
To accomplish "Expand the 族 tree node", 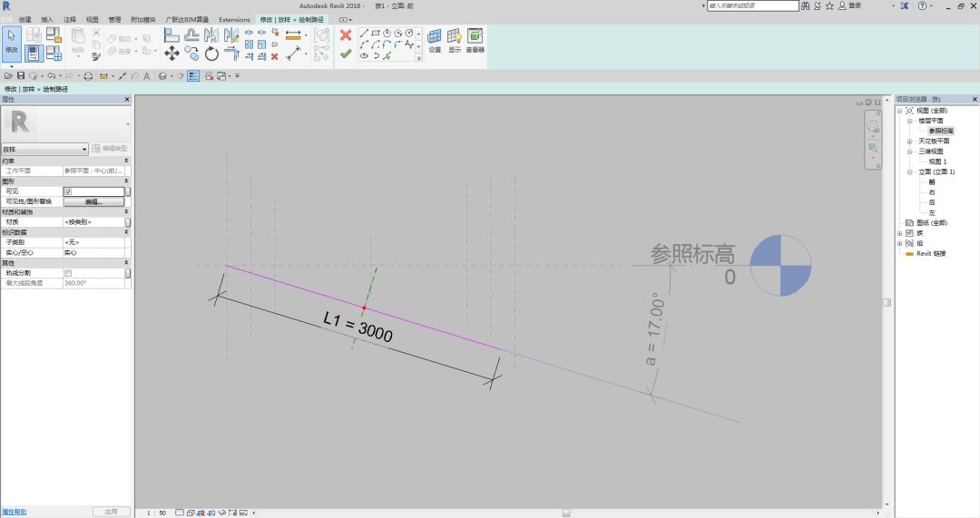I will (x=899, y=233).
